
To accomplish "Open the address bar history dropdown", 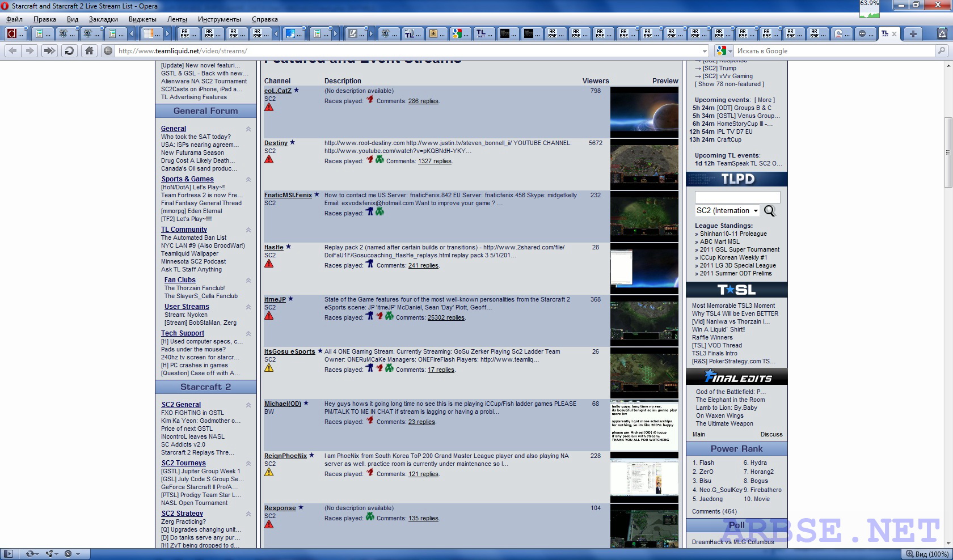I will [705, 51].
